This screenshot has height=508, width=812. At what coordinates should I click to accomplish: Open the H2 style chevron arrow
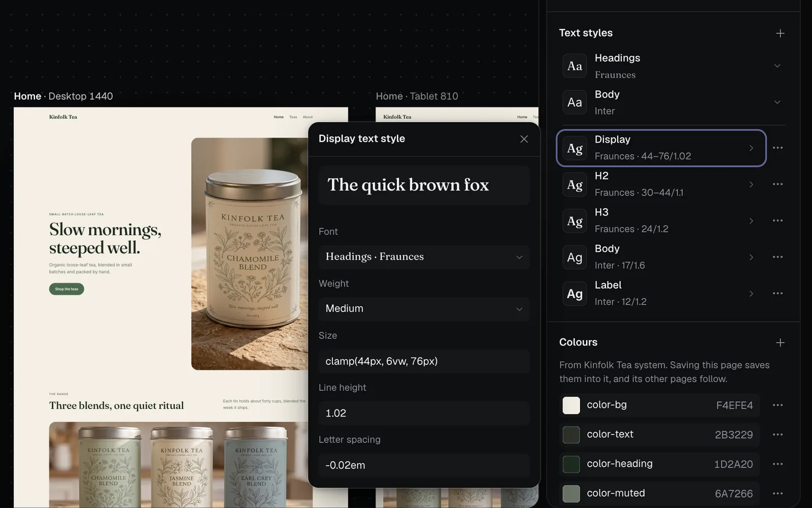click(x=751, y=184)
